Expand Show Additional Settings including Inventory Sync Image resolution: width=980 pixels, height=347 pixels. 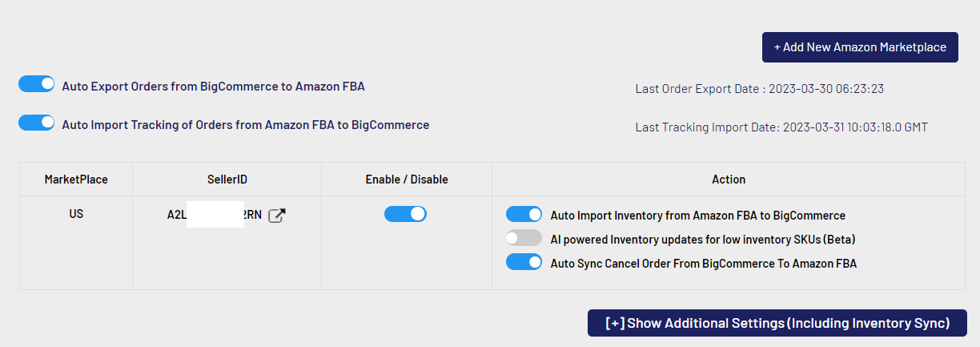[777, 323]
